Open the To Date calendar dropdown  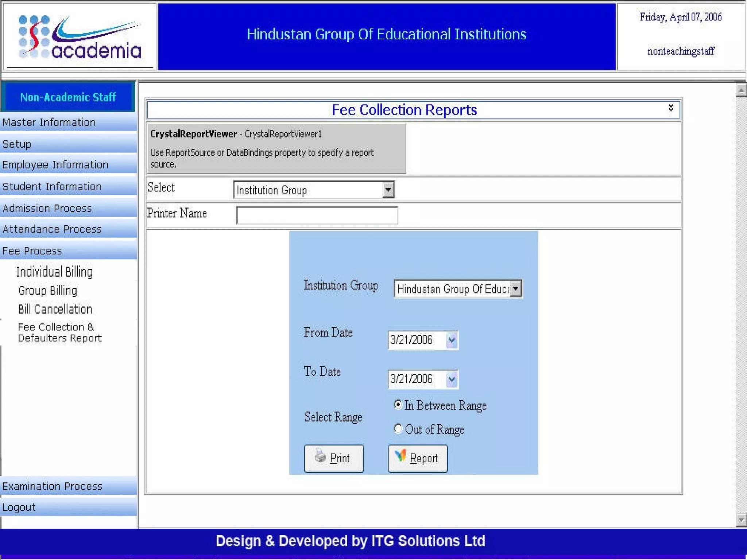452,379
